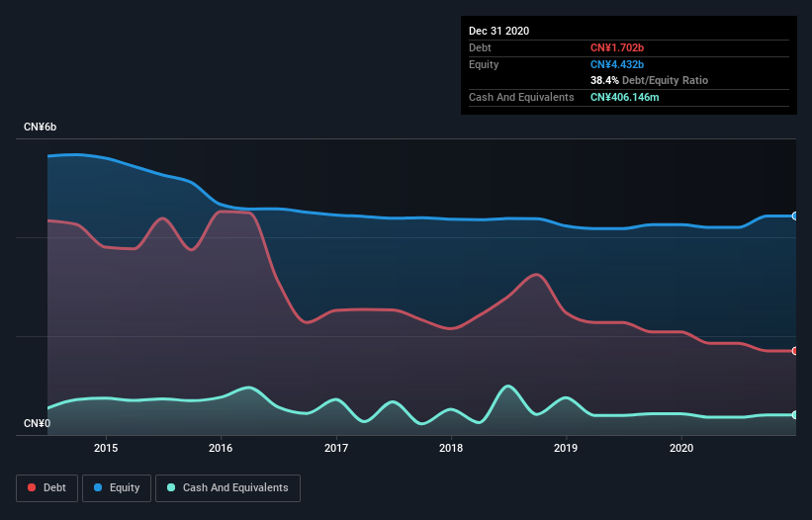Click the CN¥6b y-axis label

pyautogui.click(x=40, y=127)
